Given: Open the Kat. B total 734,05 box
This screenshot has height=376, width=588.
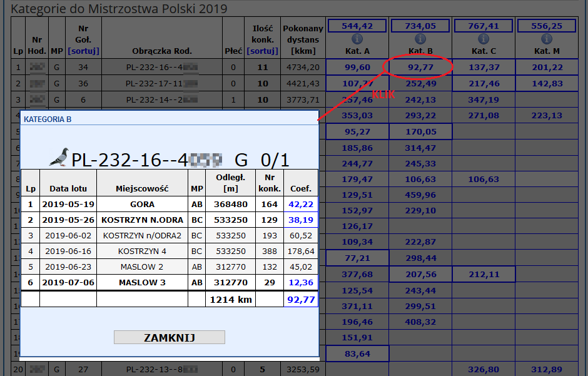Looking at the screenshot, I should click(x=421, y=26).
